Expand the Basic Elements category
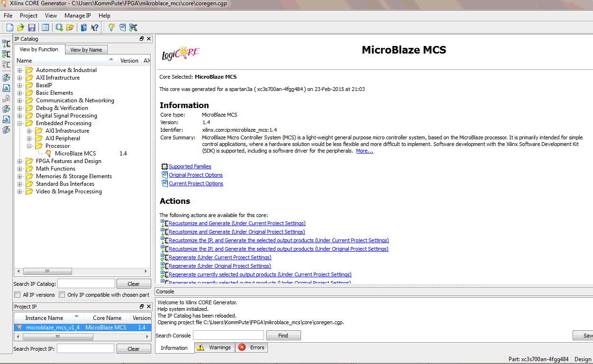The image size is (593, 364). 20,93
